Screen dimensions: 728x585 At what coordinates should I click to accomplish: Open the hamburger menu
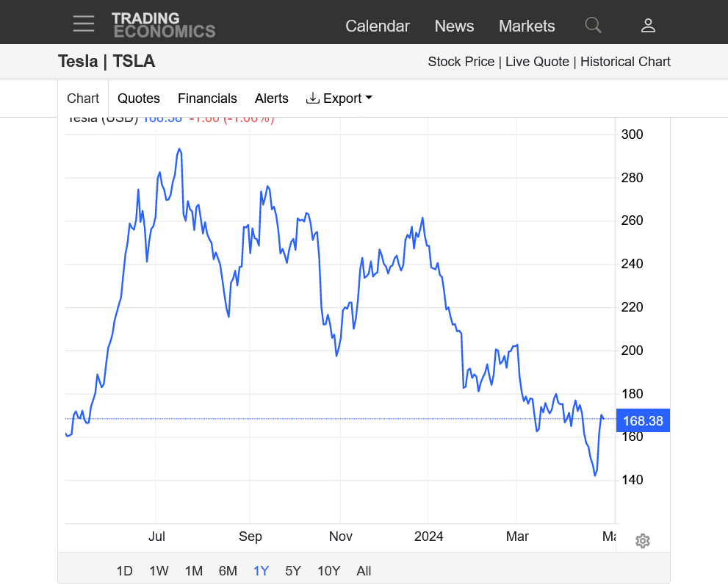84,24
